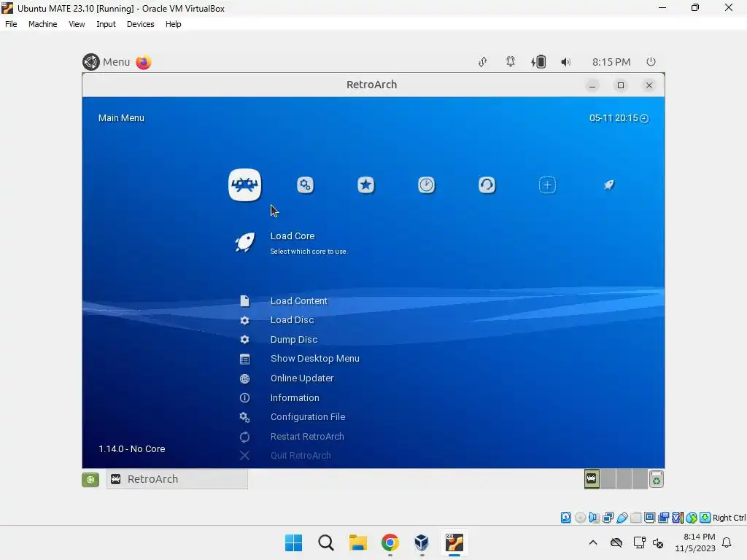747x560 pixels.
Task: Click the show desktop green button
Action: coord(90,480)
